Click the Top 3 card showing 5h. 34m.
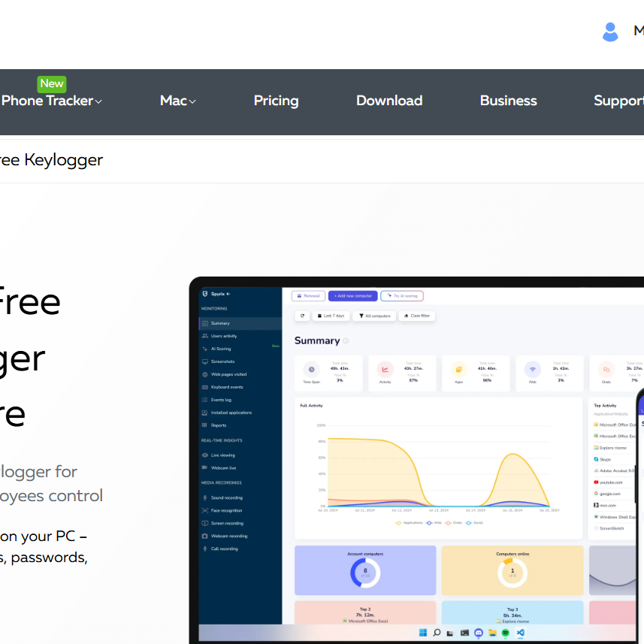This screenshot has width=644, height=644. tap(512, 613)
